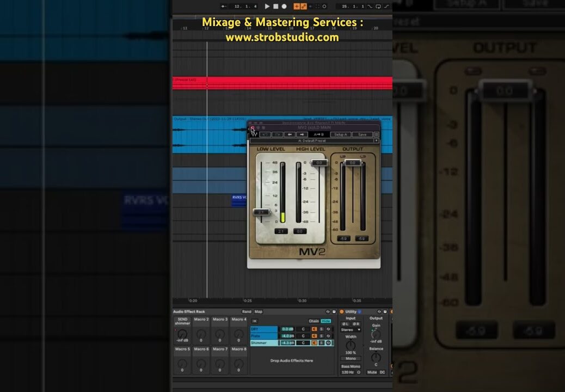Click the DRY chain volume 0.0 dB
Screen dimensions: 565x392
287,329
